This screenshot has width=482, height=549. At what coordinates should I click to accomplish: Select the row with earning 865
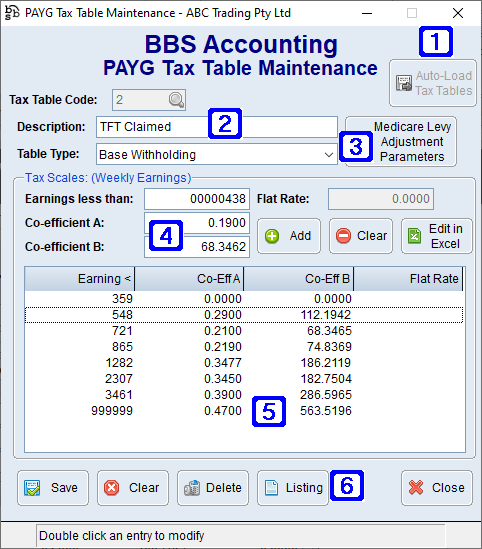coord(244,347)
